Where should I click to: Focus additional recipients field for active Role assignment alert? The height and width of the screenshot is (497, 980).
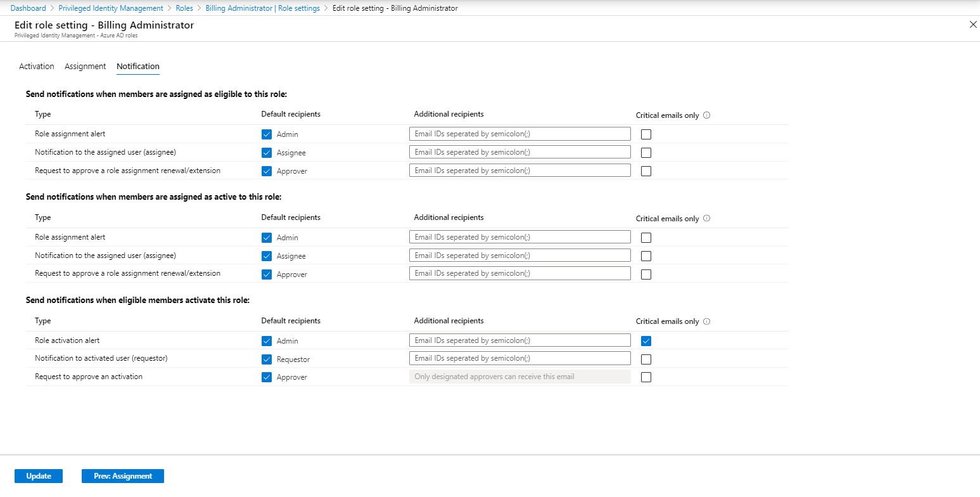519,237
